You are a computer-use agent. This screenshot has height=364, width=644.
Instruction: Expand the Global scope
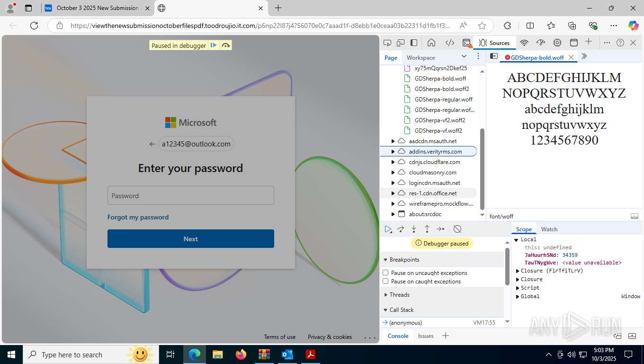click(x=518, y=296)
